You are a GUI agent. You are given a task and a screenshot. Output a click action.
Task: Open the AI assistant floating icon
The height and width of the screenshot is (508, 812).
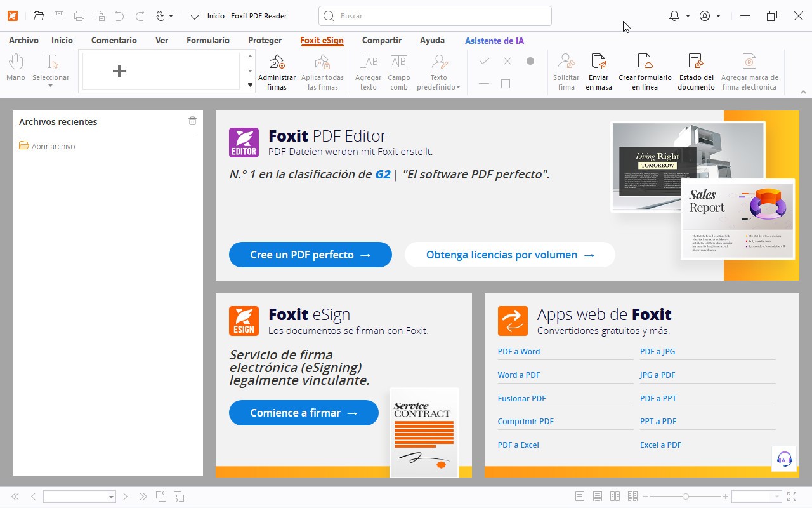pos(784,459)
